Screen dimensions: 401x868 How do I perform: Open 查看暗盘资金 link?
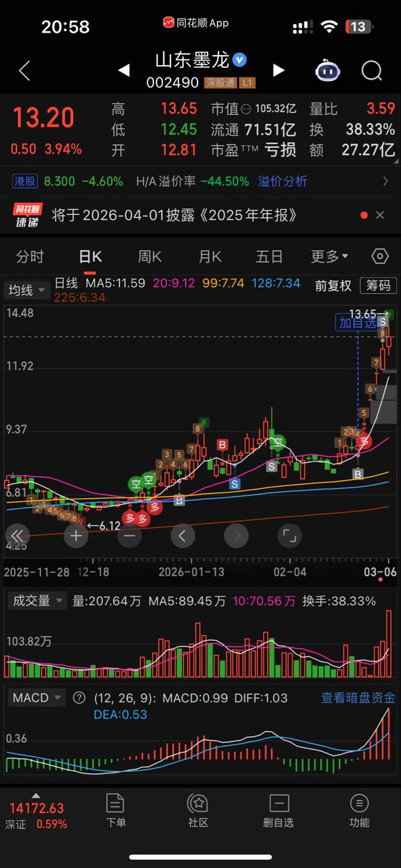point(358,698)
